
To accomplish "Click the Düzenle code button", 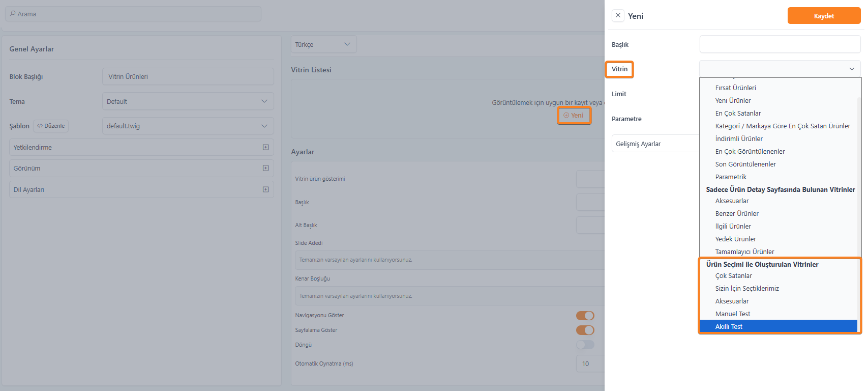I will (x=51, y=126).
